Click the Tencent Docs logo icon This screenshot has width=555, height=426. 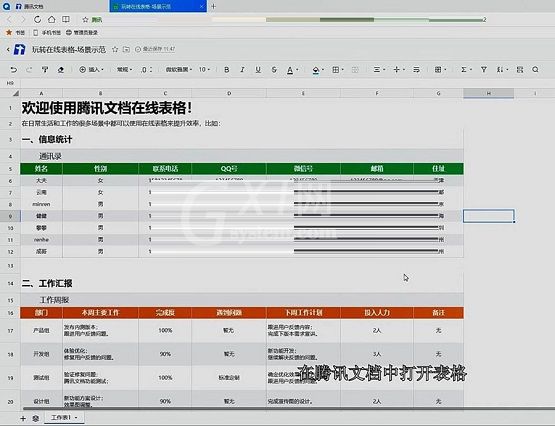pyautogui.click(x=19, y=50)
